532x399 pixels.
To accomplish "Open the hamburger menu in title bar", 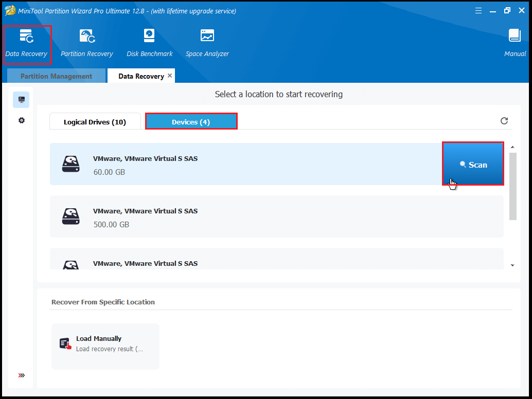I will click(478, 11).
